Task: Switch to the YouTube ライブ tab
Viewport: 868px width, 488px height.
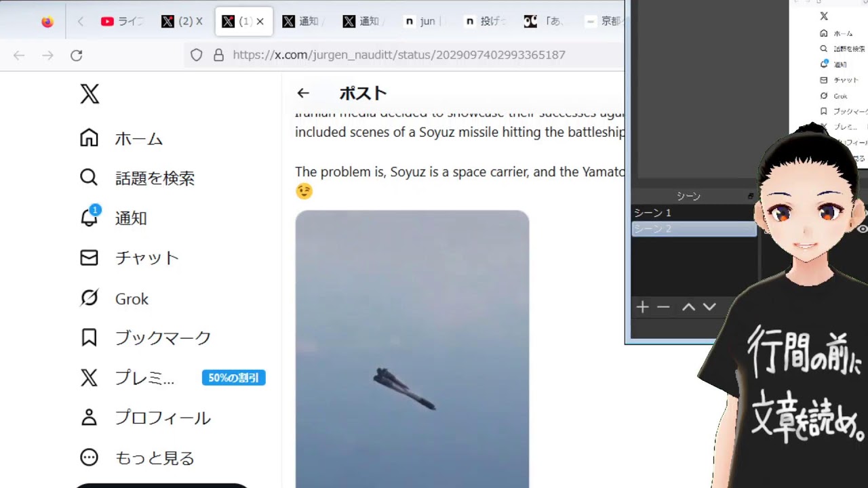Action: (122, 22)
